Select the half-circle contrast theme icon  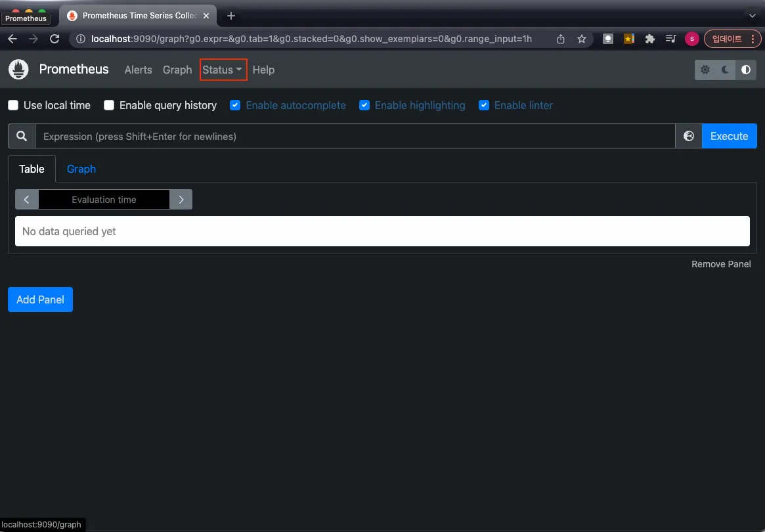pyautogui.click(x=746, y=70)
